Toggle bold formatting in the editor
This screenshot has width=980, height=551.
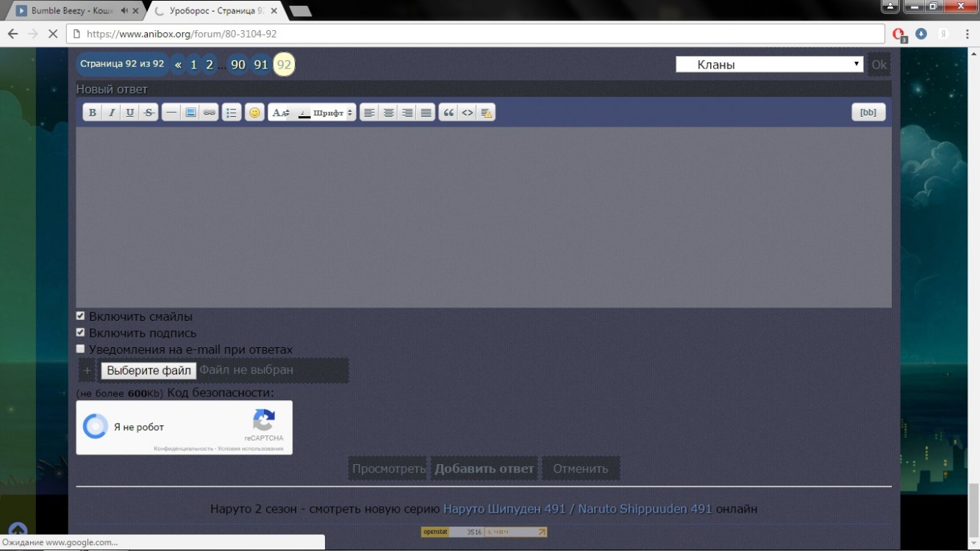tap(92, 113)
